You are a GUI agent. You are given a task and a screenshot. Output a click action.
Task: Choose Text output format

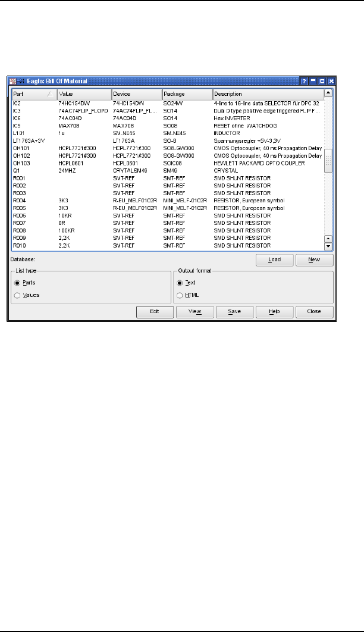tap(180, 283)
